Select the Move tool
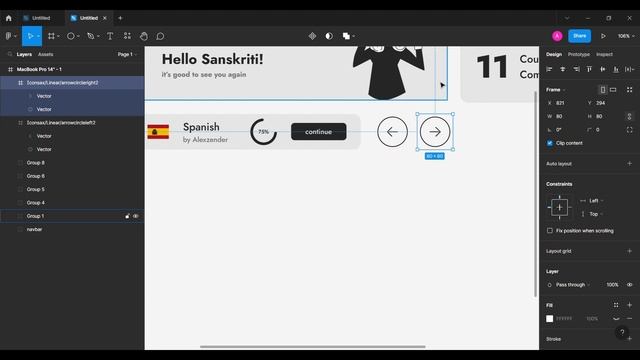 coord(30,36)
